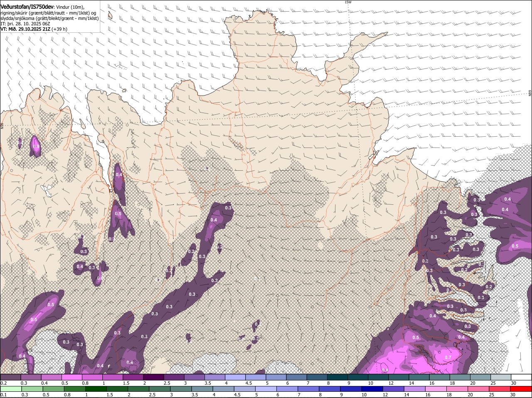Pick the darkest green 1 rain legend swatch
532x398 pixels.
click(x=96, y=389)
